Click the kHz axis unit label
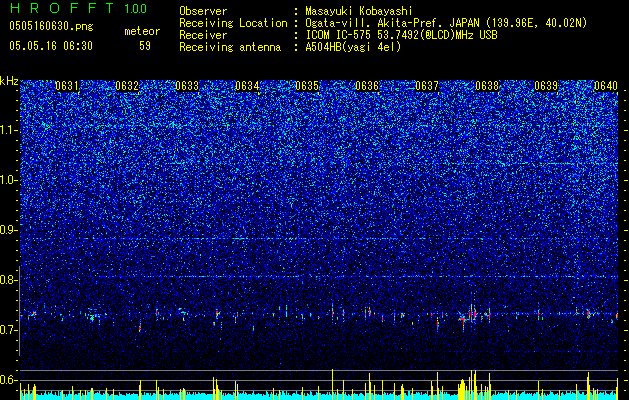This screenshot has height=400, width=629. pyautogui.click(x=9, y=81)
